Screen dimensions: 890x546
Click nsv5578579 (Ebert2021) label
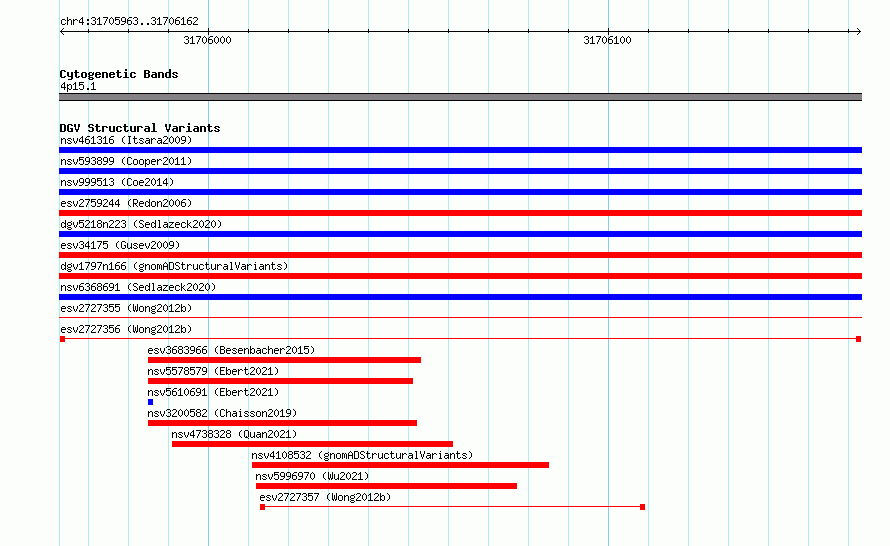213,371
